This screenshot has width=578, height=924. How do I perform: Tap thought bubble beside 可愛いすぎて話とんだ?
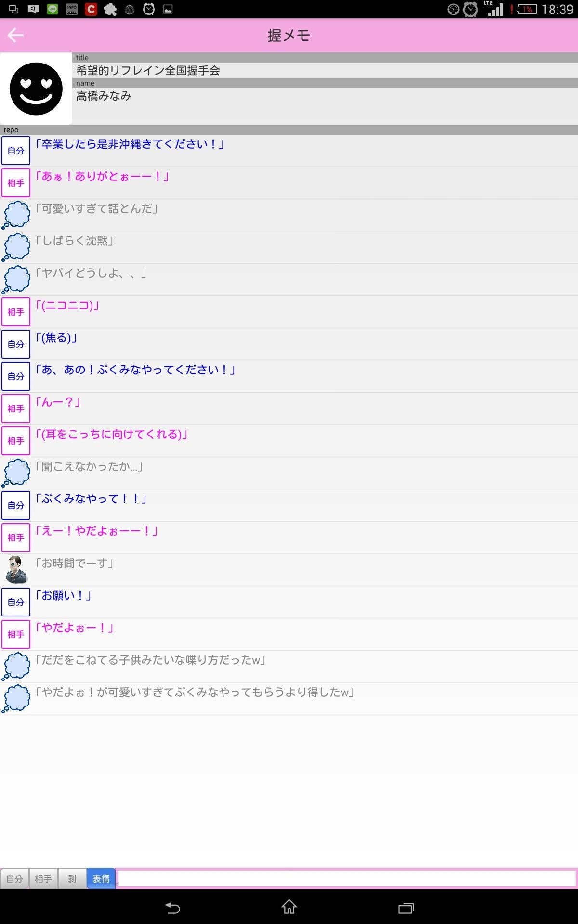[x=16, y=215]
